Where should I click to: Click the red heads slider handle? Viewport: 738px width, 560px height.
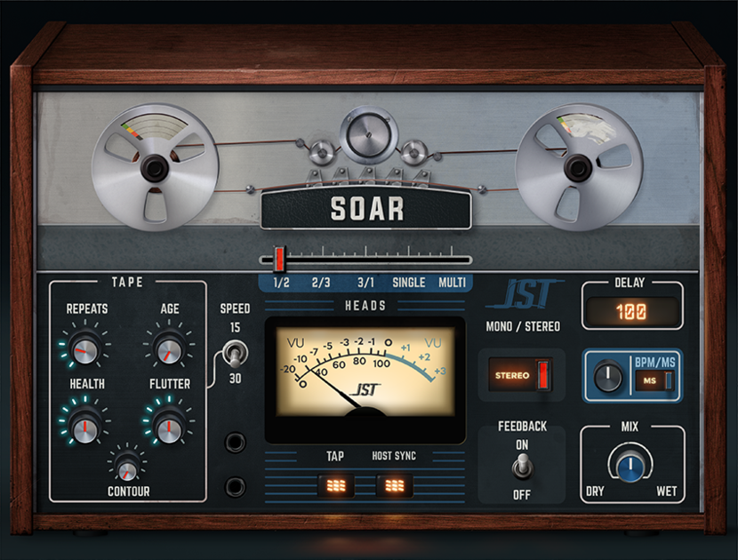tap(279, 259)
